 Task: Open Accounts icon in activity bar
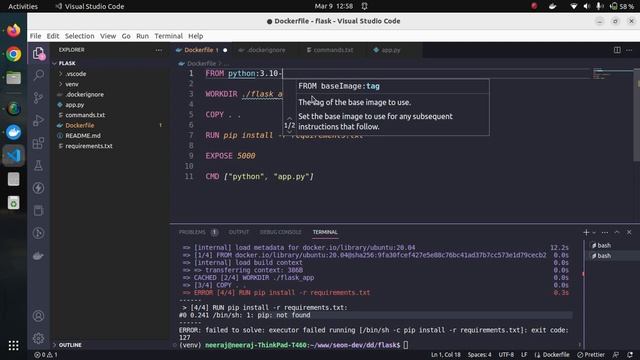38,316
